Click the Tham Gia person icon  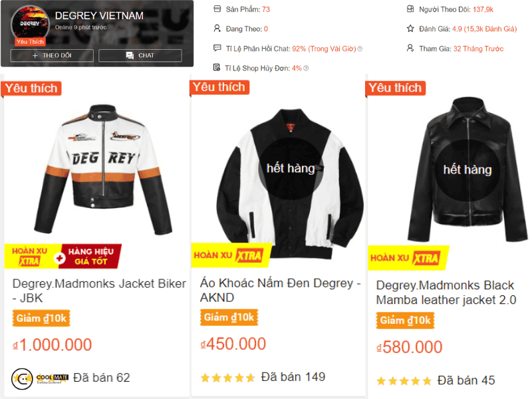[410, 48]
